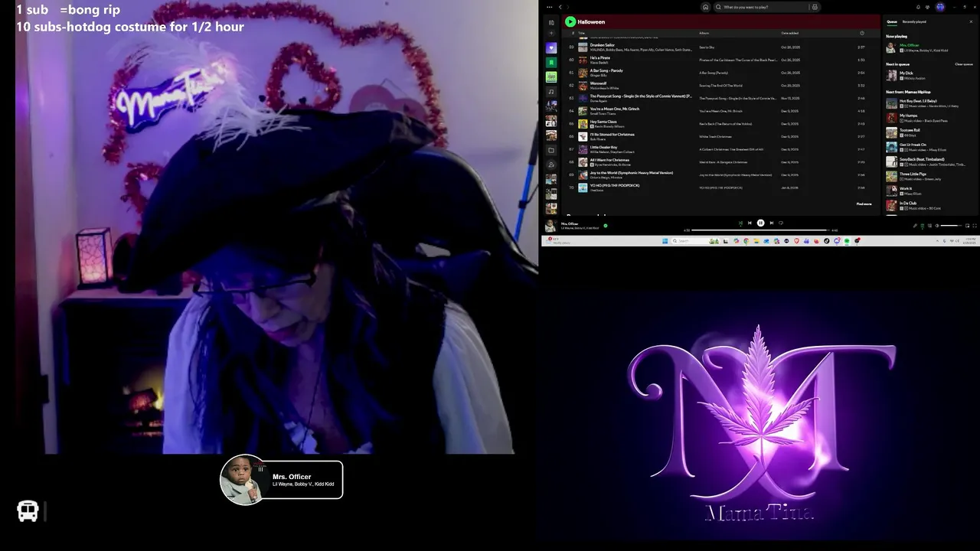The height and width of the screenshot is (551, 980).
Task: Open the Friend Activity icon in Spotify
Action: (x=928, y=7)
